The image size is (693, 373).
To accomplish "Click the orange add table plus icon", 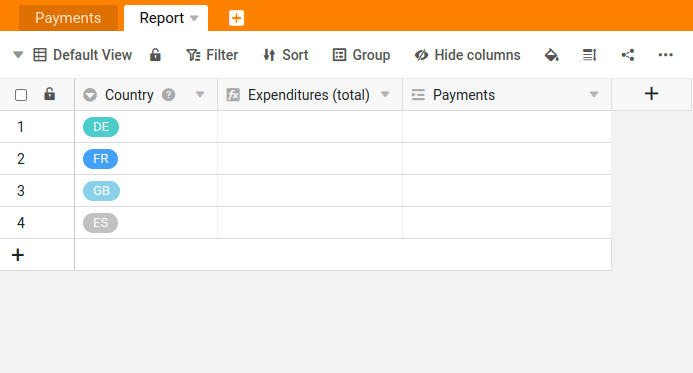I will (x=236, y=18).
